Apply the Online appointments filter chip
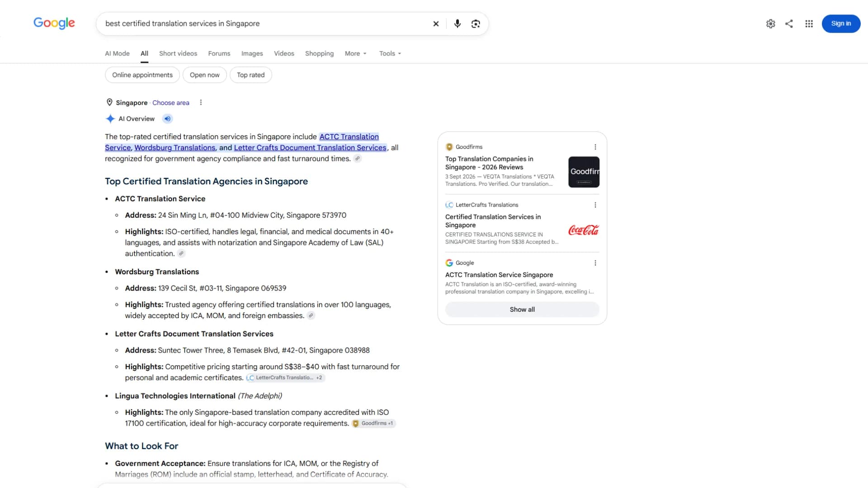 click(x=142, y=75)
